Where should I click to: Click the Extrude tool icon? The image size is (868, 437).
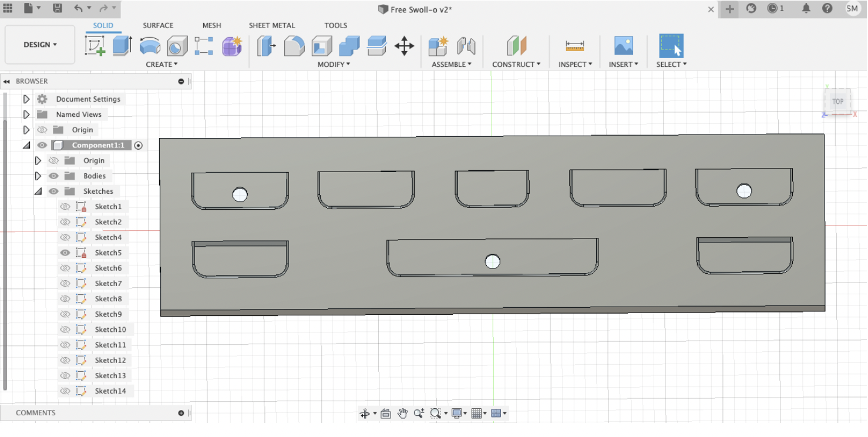(122, 46)
